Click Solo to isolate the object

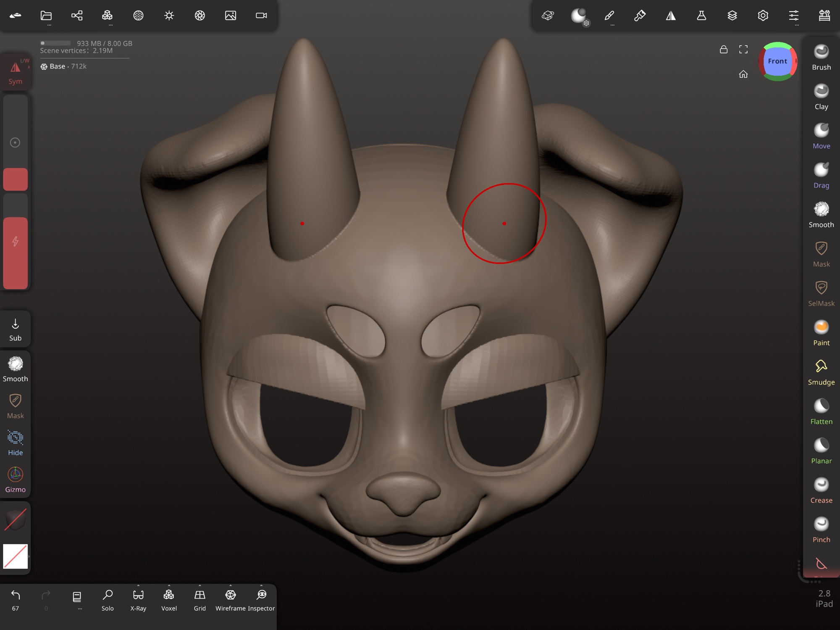point(108,600)
